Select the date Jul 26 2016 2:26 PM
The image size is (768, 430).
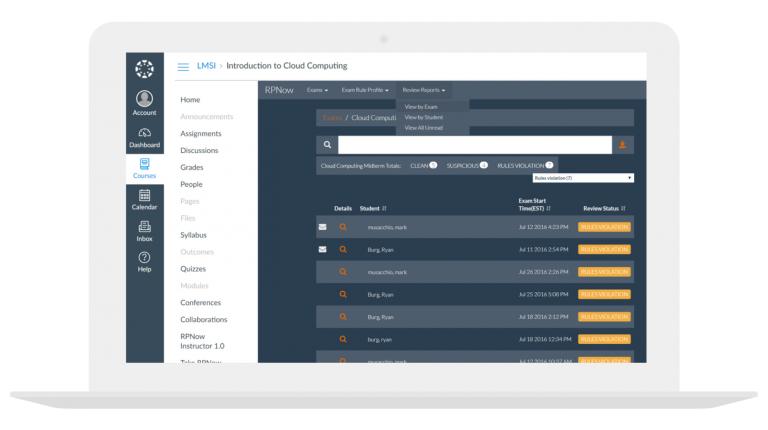[x=544, y=272]
